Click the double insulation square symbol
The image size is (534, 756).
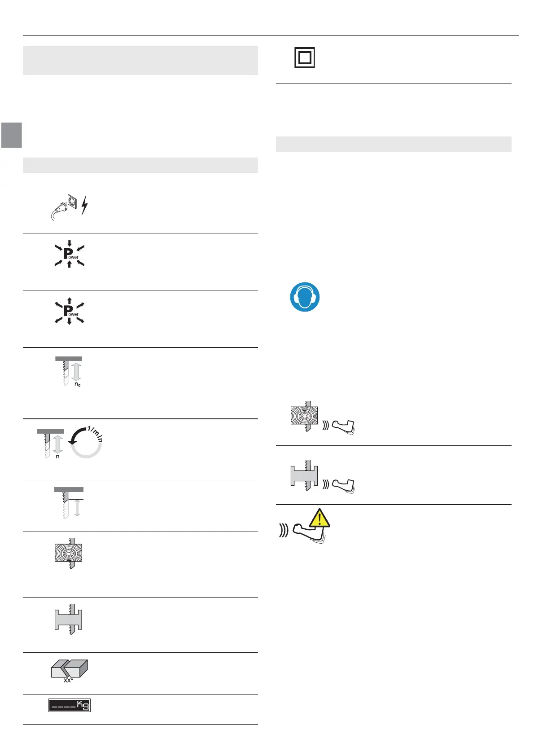(305, 58)
